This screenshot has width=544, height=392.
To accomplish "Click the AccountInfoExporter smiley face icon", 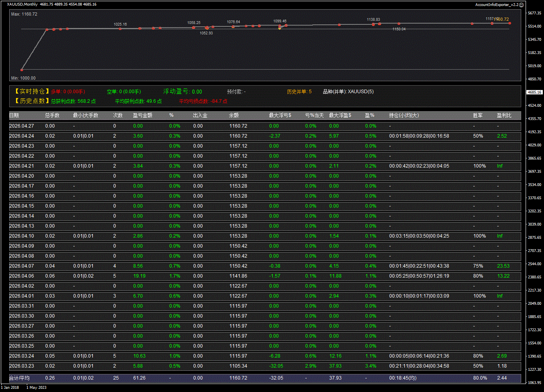I will pos(521,4).
